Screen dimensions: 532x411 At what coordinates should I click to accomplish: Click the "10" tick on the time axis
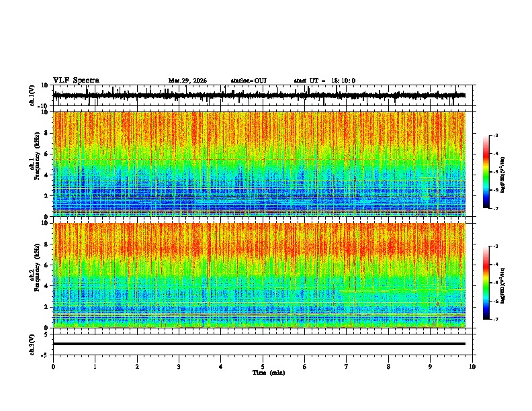point(472,367)
